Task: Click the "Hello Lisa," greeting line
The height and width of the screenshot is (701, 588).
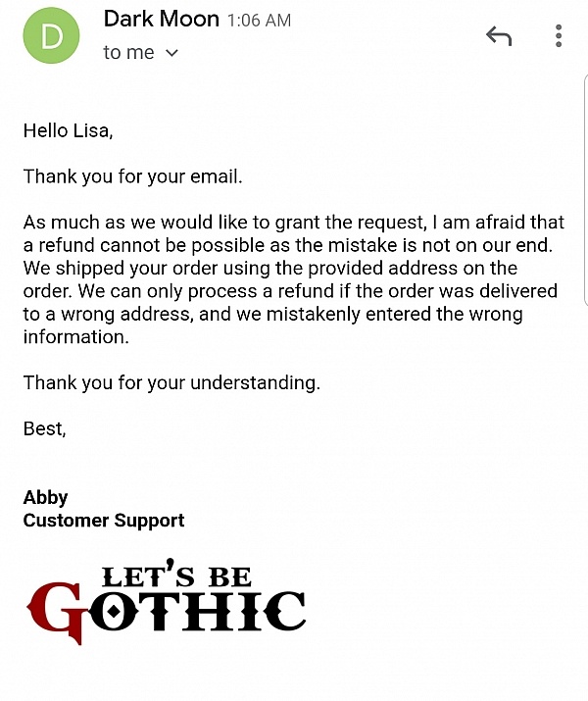Action: tap(68, 131)
